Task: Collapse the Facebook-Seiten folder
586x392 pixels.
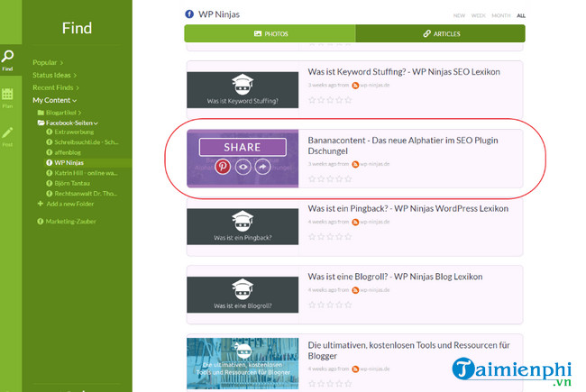Action: click(96, 123)
